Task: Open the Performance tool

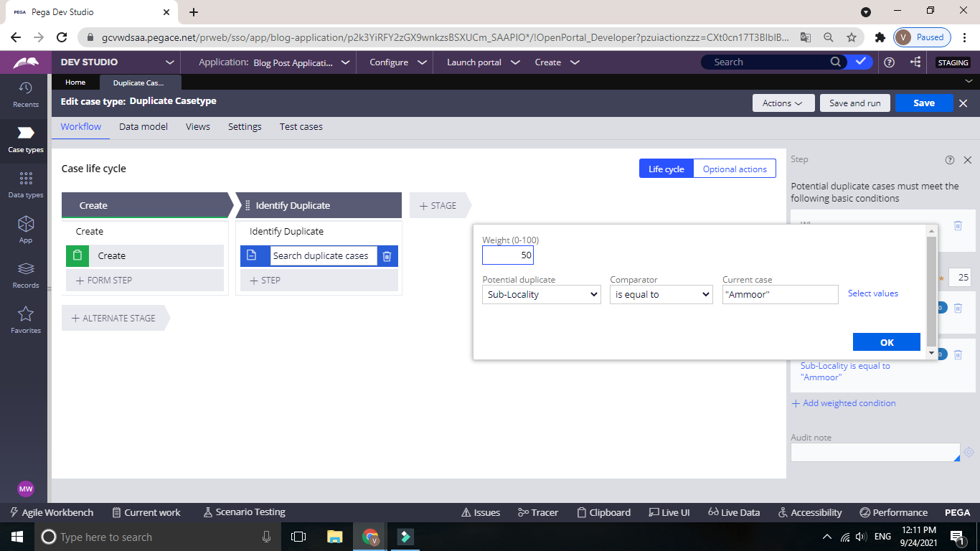Action: [893, 512]
